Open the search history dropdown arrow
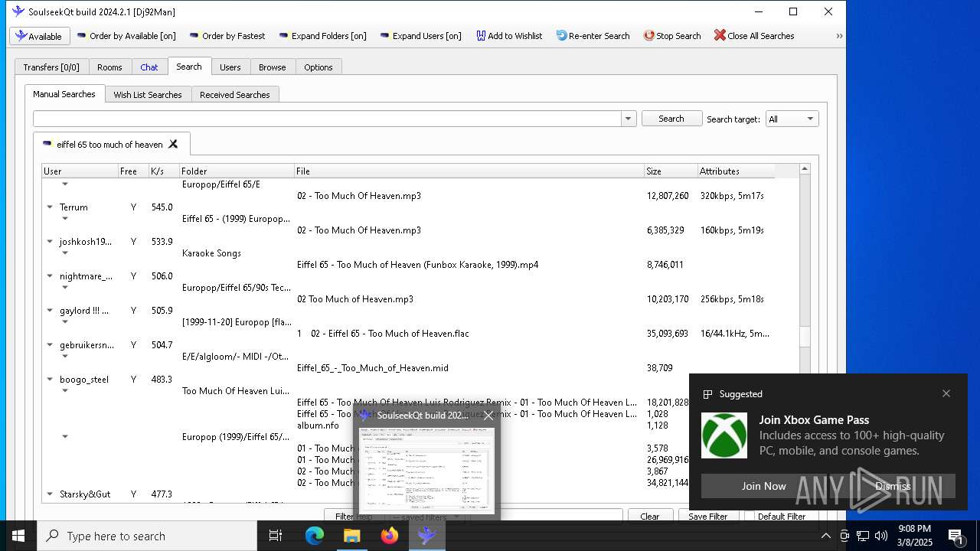Viewport: 980px width, 551px height. click(629, 119)
